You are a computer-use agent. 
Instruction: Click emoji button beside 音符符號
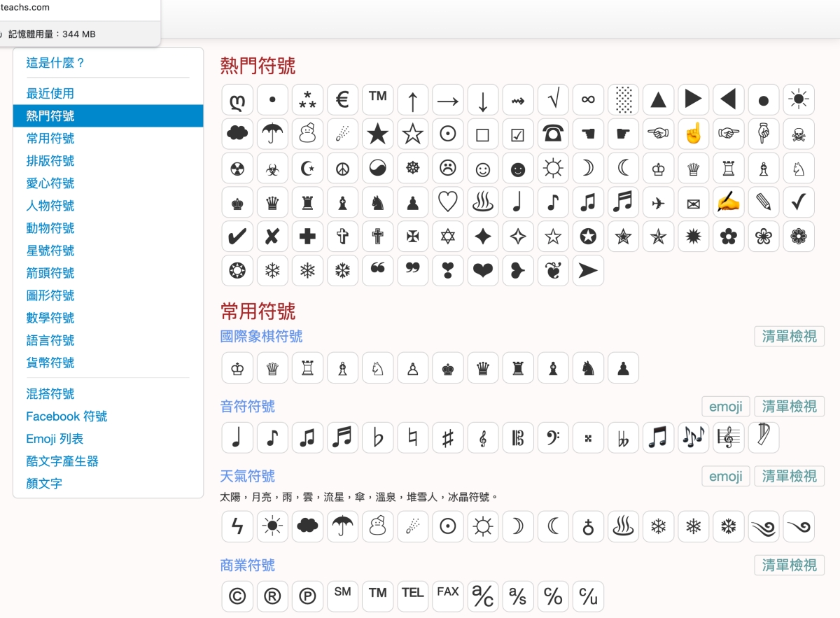point(725,407)
